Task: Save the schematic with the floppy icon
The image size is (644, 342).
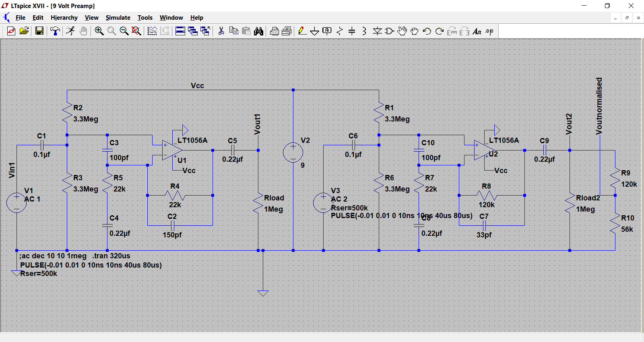Action: pyautogui.click(x=39, y=31)
